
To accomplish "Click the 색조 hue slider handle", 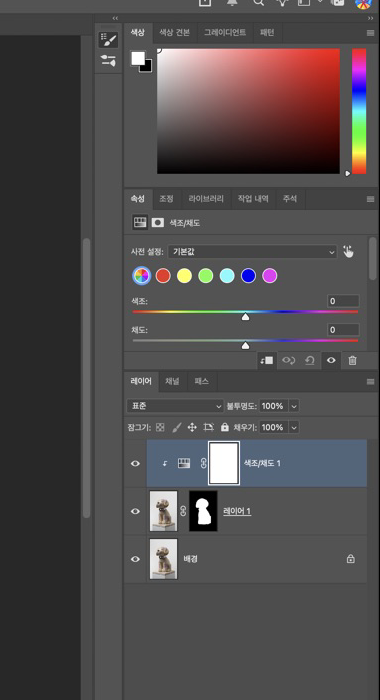I will click(245, 317).
